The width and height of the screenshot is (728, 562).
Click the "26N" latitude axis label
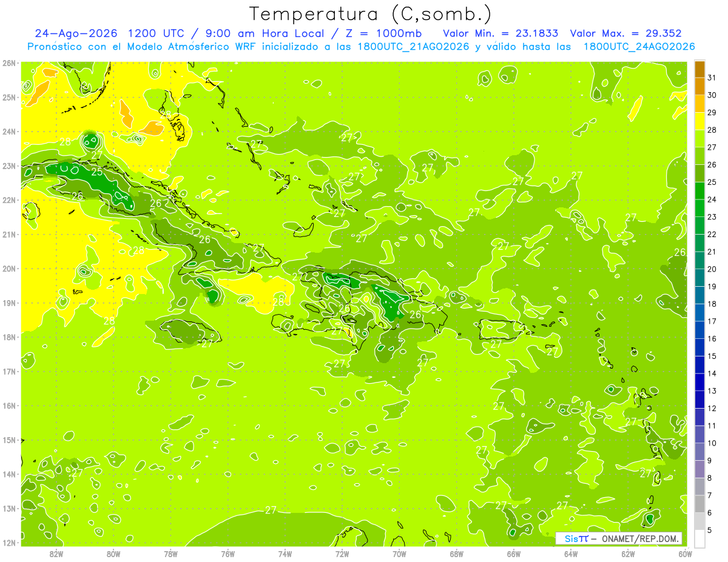tap(9, 63)
